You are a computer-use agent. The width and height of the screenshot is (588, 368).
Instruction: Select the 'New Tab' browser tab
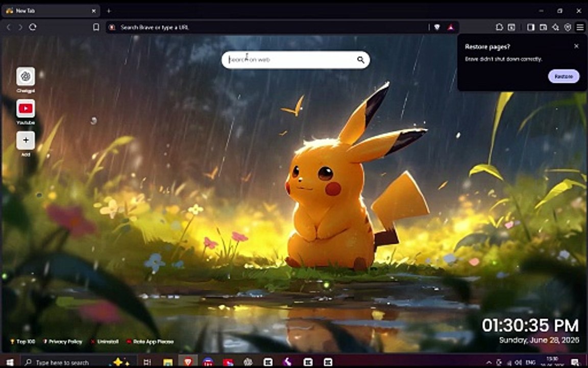[x=51, y=11]
